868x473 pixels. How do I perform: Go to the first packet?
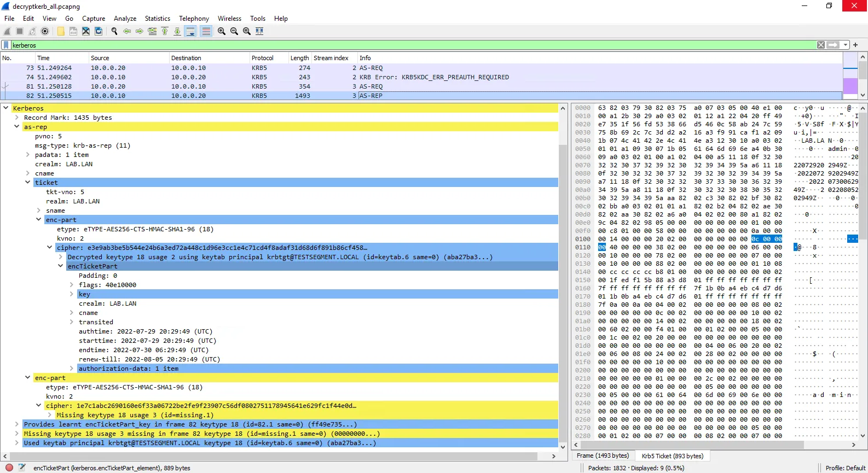point(165,31)
